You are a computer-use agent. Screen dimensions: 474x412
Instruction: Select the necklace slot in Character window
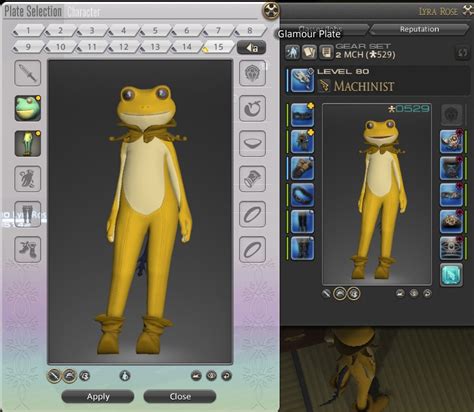[x=451, y=168]
